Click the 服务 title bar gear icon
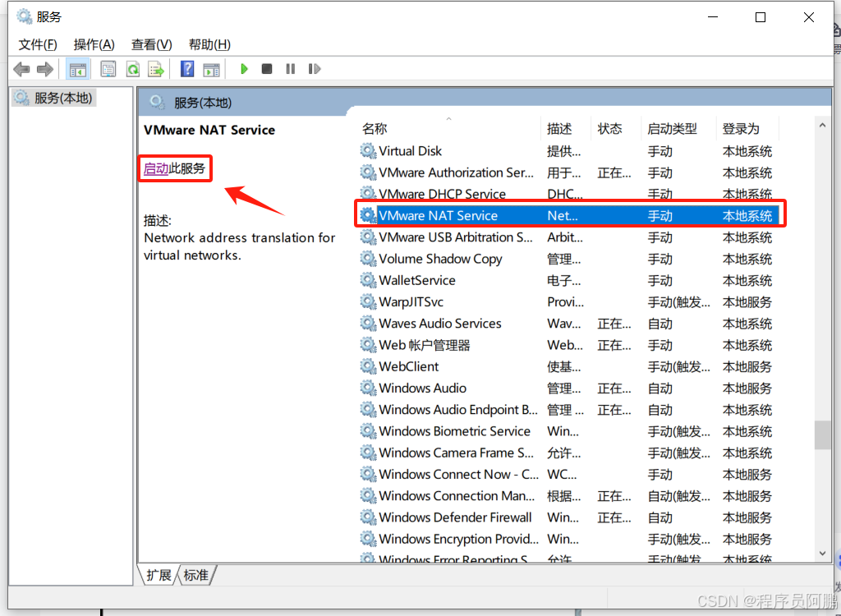841x616 pixels. pos(24,16)
